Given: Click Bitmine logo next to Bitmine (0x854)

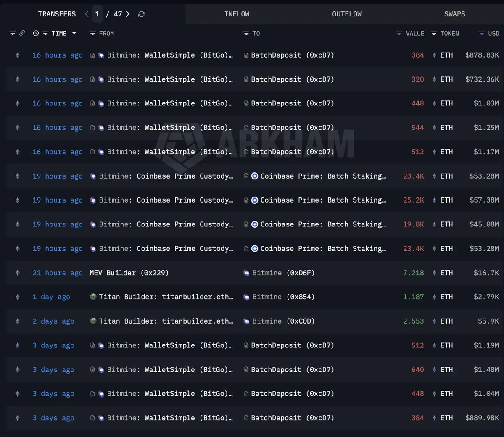Looking at the screenshot, I should click(x=247, y=297).
